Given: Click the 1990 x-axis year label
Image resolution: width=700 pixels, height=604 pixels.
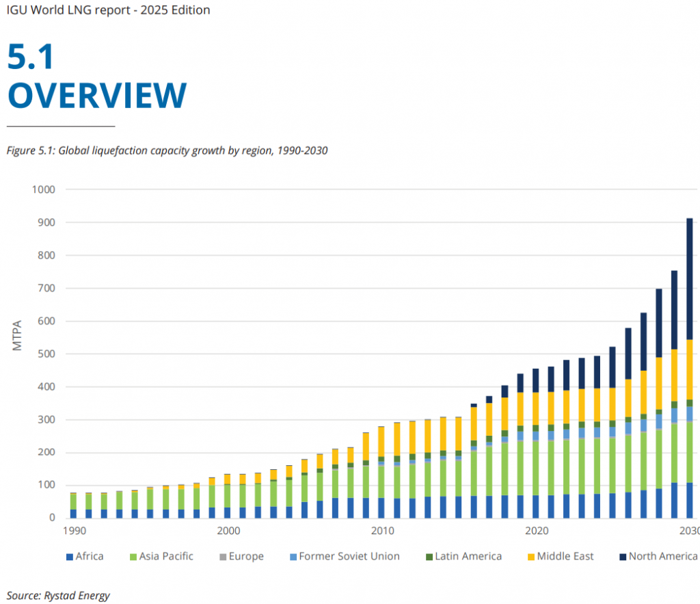Looking at the screenshot, I should pyautogui.click(x=73, y=531).
